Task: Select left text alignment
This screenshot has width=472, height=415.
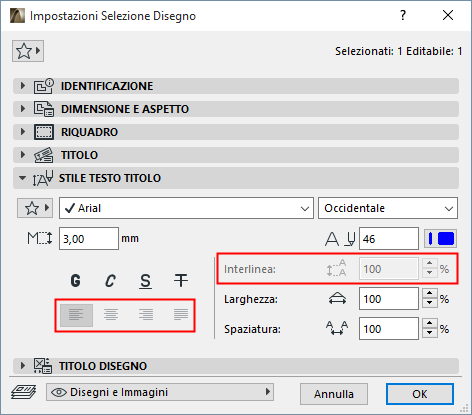Action: (76, 315)
